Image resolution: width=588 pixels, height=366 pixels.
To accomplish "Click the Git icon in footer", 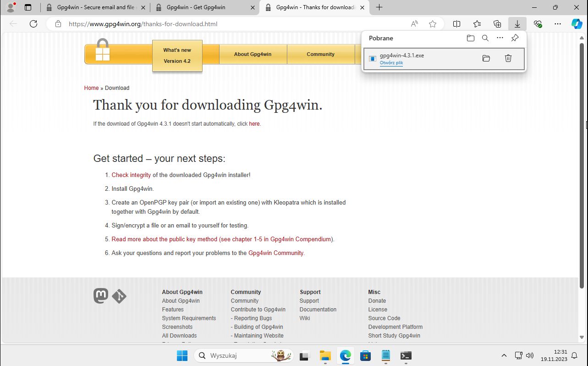I will click(x=119, y=296).
